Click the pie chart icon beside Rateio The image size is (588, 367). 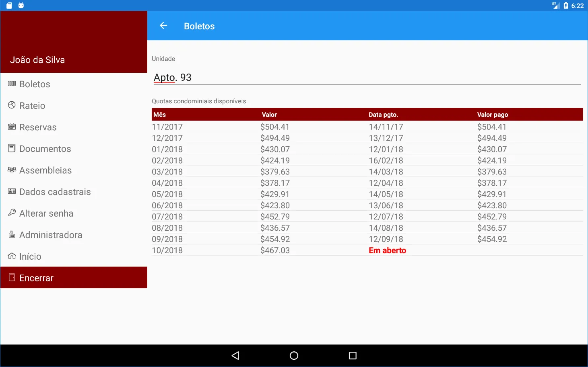[12, 105]
